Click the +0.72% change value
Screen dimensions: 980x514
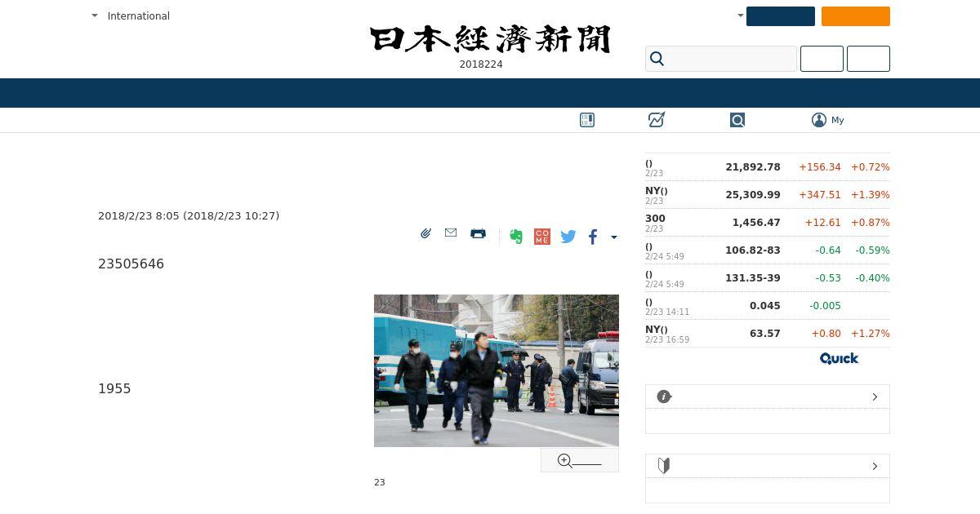tap(871, 167)
